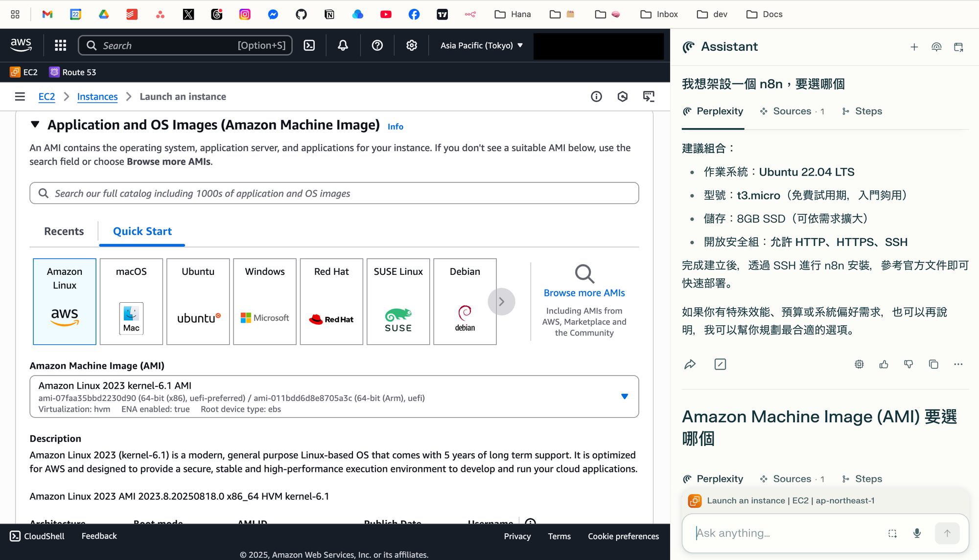Open the Inbox bookmarks folder
Image resolution: width=979 pixels, height=560 pixels.
coord(659,14)
